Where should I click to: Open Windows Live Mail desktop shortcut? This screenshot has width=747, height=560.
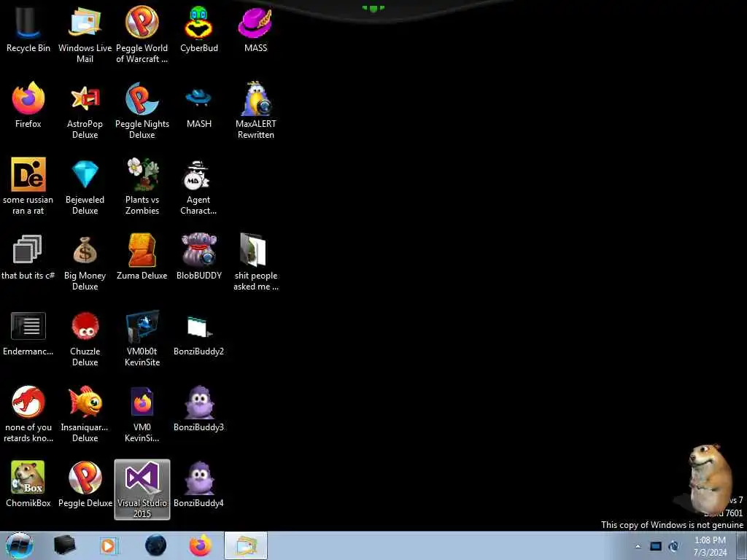pyautogui.click(x=85, y=34)
